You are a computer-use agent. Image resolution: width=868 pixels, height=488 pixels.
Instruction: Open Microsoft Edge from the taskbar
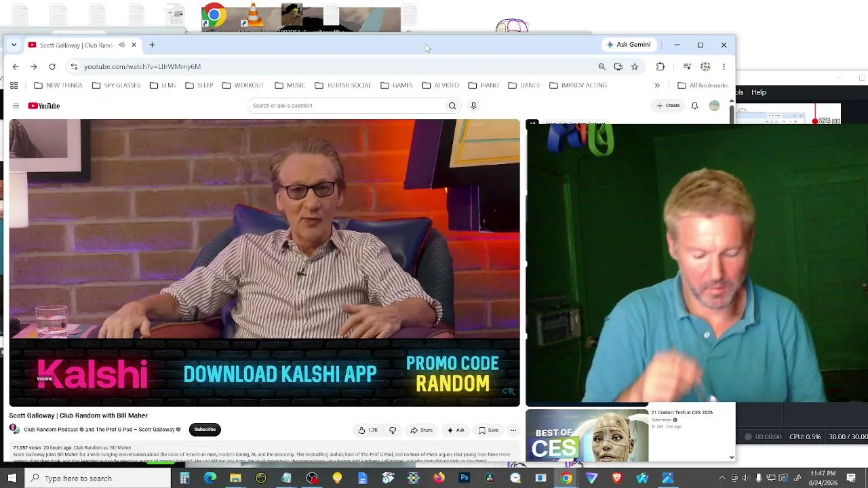210,479
